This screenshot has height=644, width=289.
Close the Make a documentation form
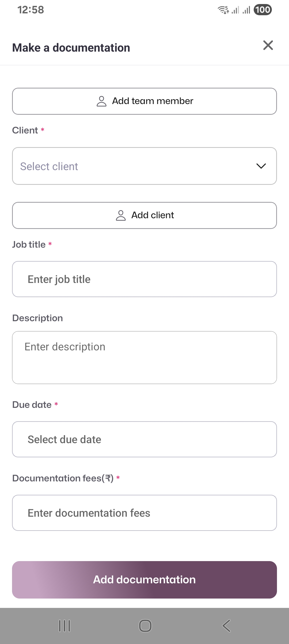(x=268, y=45)
